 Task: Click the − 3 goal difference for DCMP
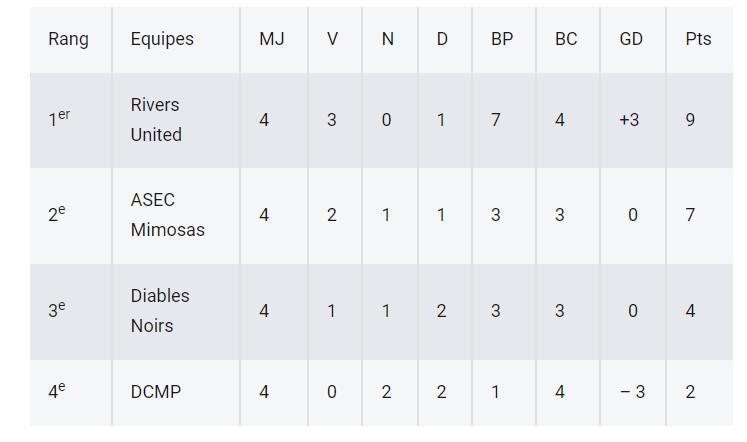click(632, 392)
